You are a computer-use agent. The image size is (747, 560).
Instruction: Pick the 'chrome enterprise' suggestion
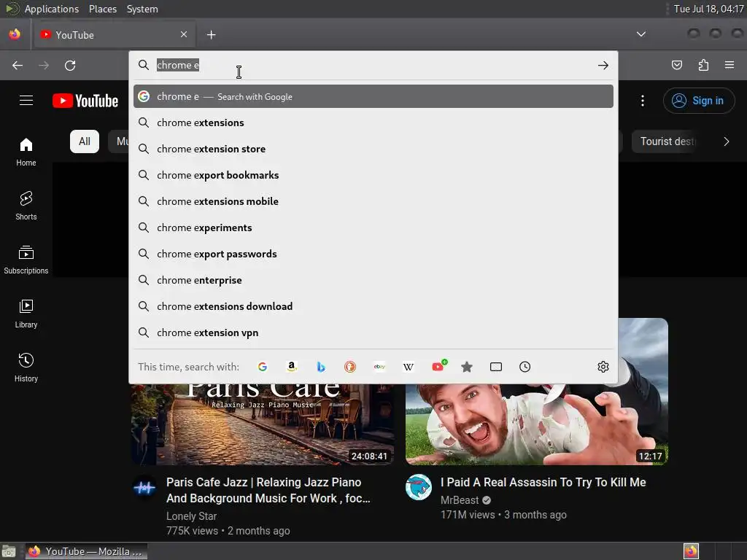pos(373,279)
